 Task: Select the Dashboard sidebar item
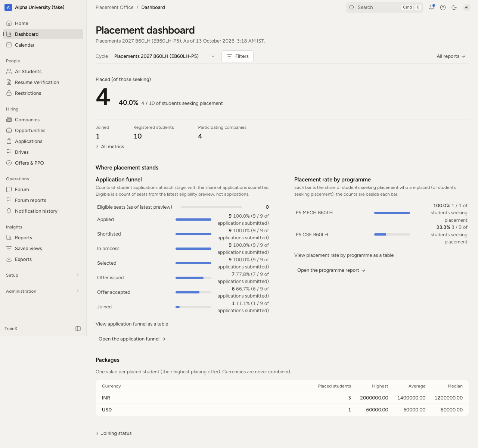click(43, 34)
